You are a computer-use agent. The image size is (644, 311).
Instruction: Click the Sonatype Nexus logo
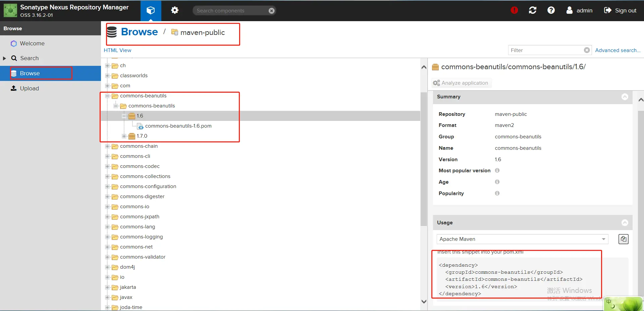point(10,10)
